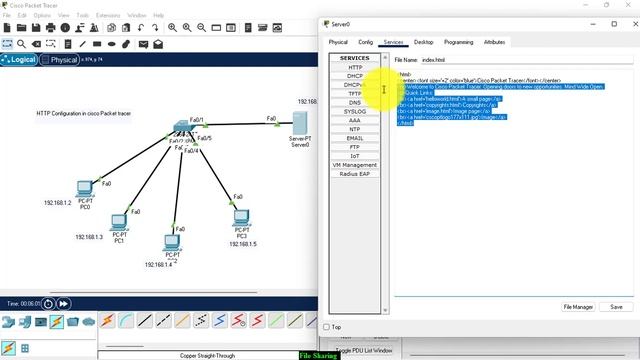Save the network with the floppy disk icon
640x360 pixels.
(x=36, y=28)
